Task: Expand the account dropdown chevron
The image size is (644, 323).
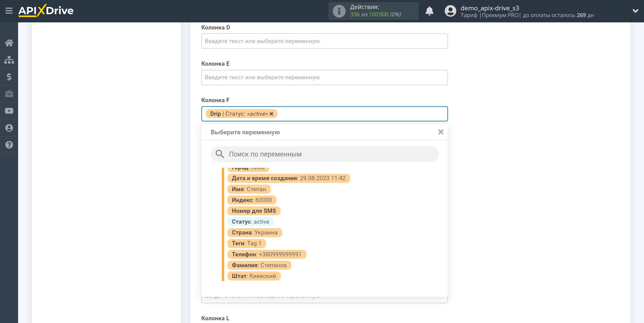Action: 635,11
